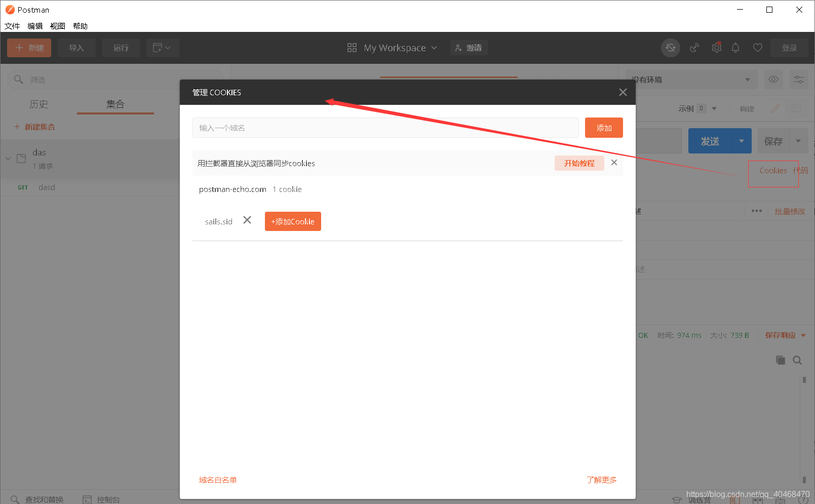Click the Cookies link in request panel
Viewport: 815px width, 504px height.
click(x=773, y=171)
